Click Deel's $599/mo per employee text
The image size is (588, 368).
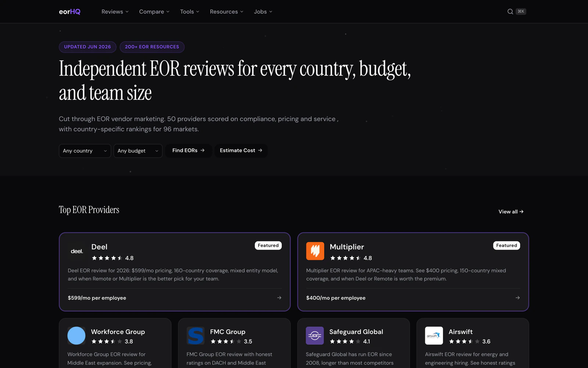(x=97, y=298)
